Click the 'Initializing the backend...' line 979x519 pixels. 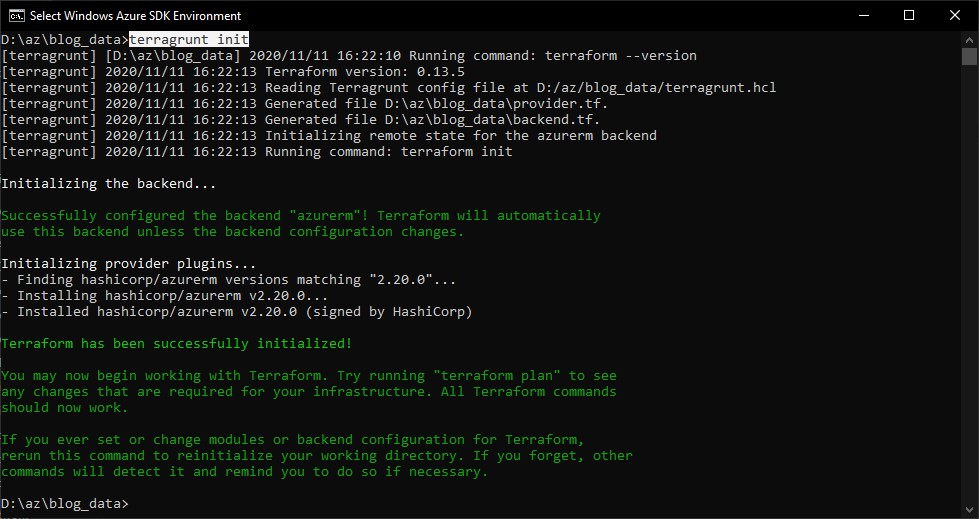pos(109,184)
